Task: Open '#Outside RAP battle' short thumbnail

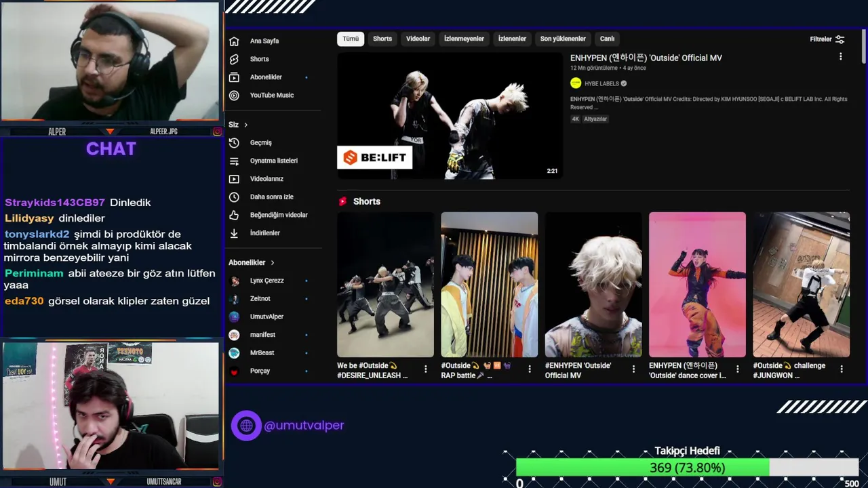Action: (x=489, y=285)
